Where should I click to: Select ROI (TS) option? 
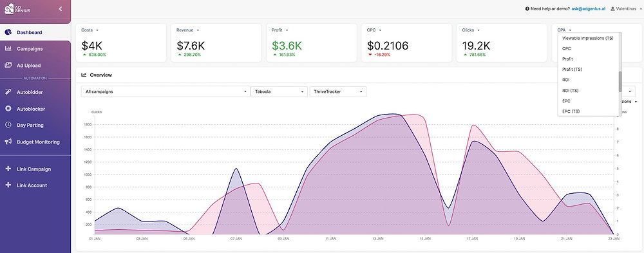pyautogui.click(x=588, y=90)
